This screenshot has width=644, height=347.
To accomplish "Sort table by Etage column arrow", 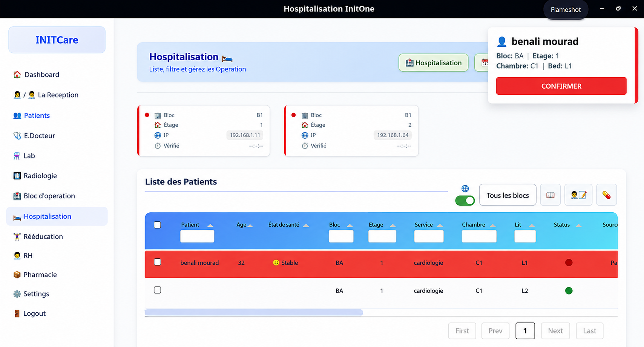I will pos(393,225).
